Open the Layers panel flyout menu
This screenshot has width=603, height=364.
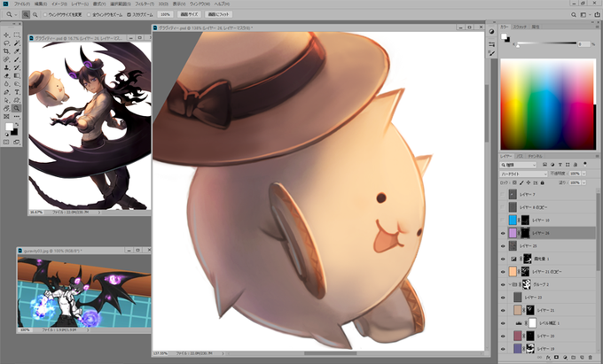point(597,156)
